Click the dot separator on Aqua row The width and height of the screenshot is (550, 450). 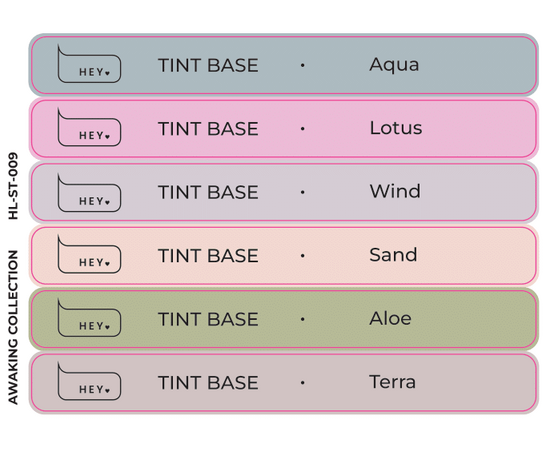pos(302,65)
